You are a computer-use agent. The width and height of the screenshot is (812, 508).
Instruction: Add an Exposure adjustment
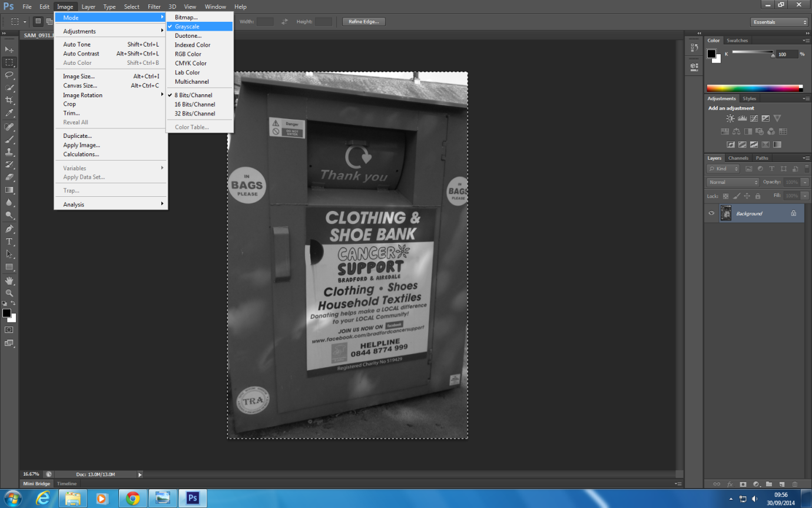click(x=765, y=118)
